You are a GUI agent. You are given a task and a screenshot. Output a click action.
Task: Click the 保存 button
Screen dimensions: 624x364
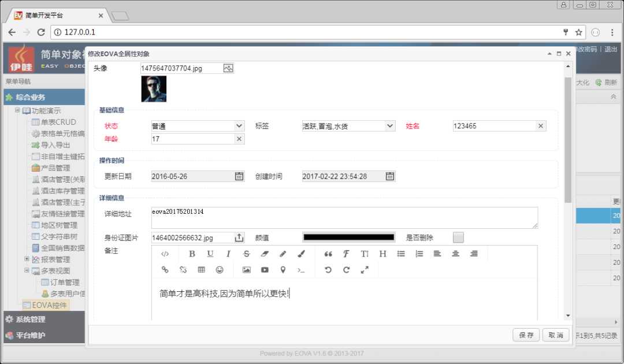tap(526, 335)
